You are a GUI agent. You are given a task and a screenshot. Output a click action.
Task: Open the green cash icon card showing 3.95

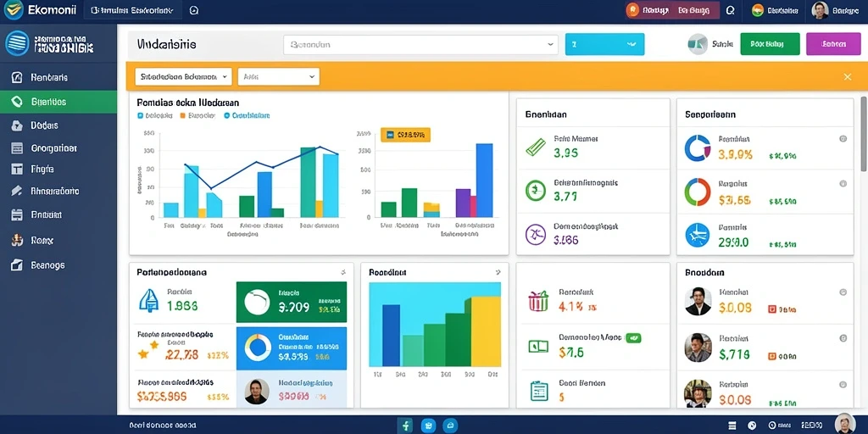[593, 147]
